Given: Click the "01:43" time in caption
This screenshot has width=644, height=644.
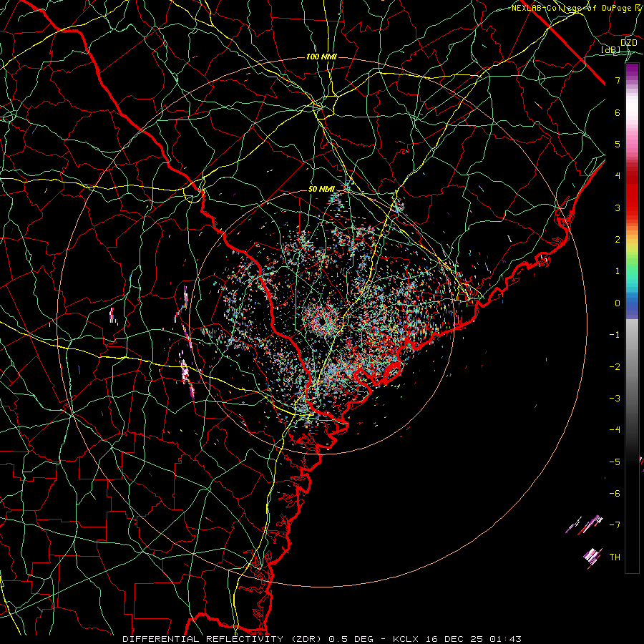Looking at the screenshot, I should (505, 639).
